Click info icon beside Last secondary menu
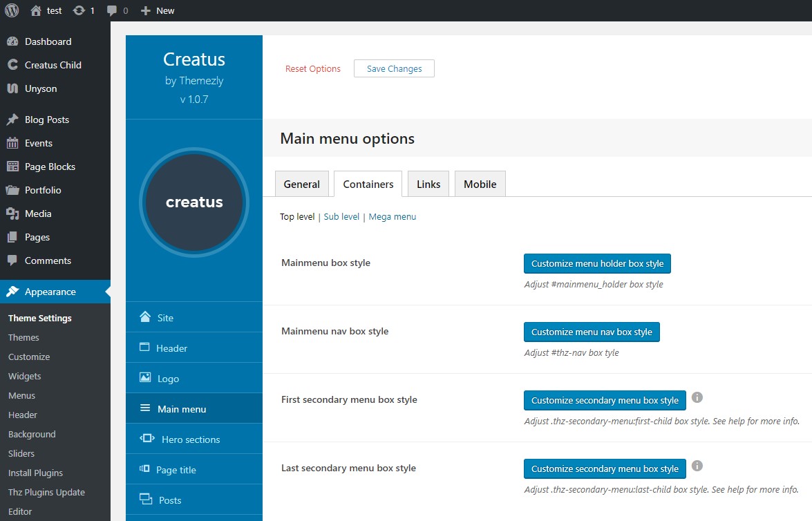 pyautogui.click(x=697, y=466)
